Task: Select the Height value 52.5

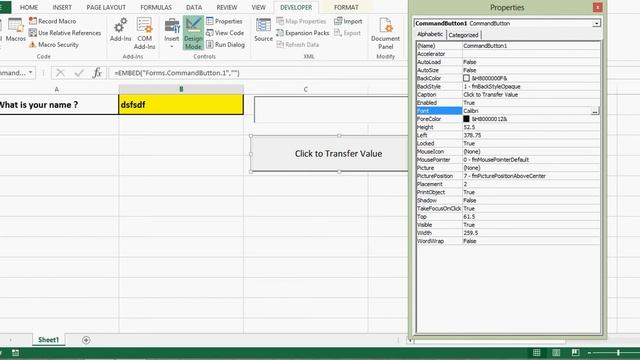Action: (x=531, y=127)
